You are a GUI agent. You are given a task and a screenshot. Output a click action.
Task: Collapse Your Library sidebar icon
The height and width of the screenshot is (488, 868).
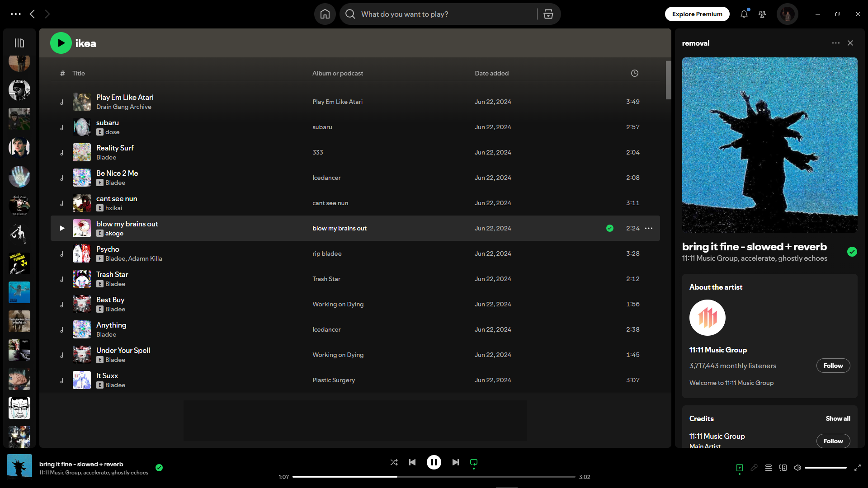click(x=19, y=43)
